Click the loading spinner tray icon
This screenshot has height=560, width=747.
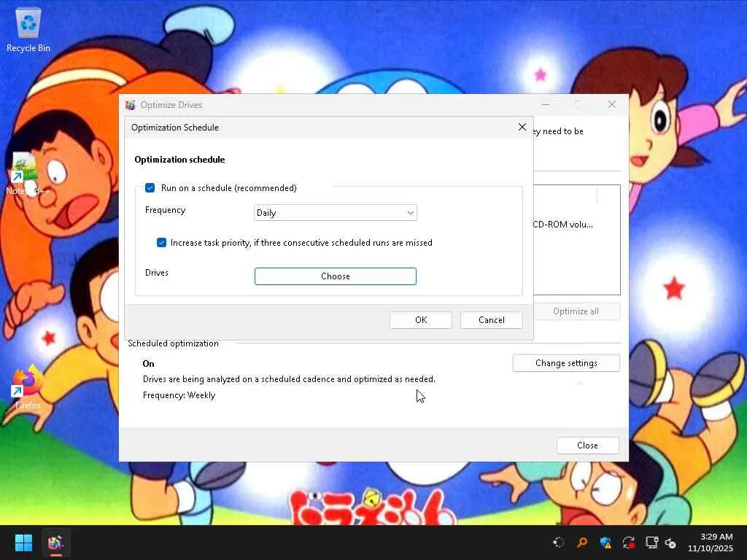coord(558,542)
